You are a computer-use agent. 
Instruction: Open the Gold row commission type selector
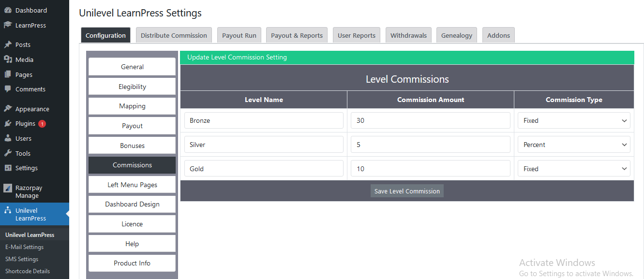574,168
